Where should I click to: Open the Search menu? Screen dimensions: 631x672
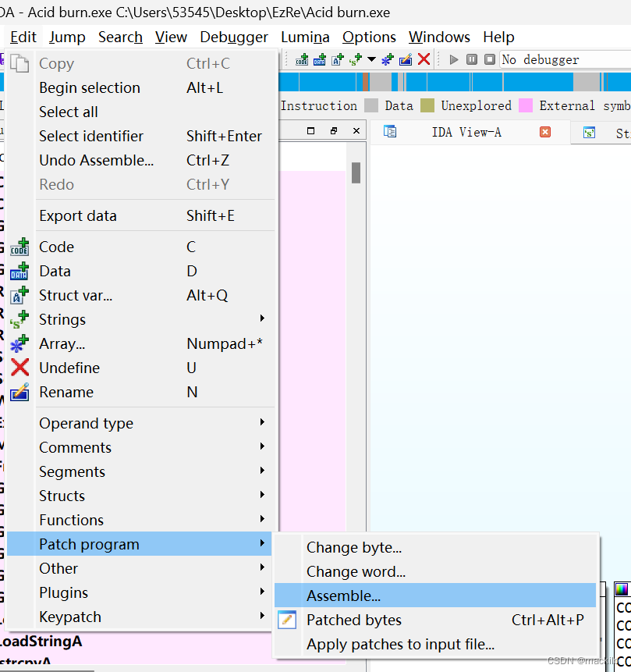coord(120,37)
